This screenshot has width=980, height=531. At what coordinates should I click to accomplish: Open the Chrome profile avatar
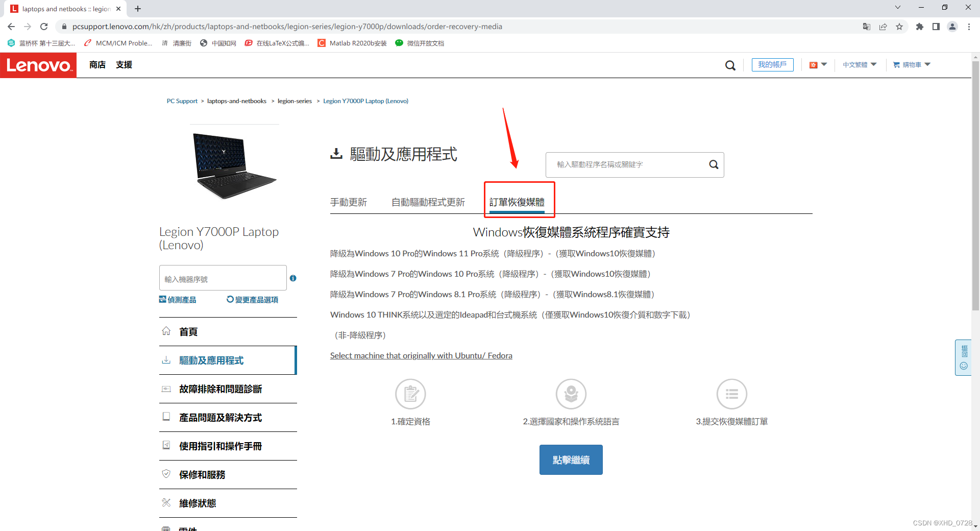(x=952, y=27)
